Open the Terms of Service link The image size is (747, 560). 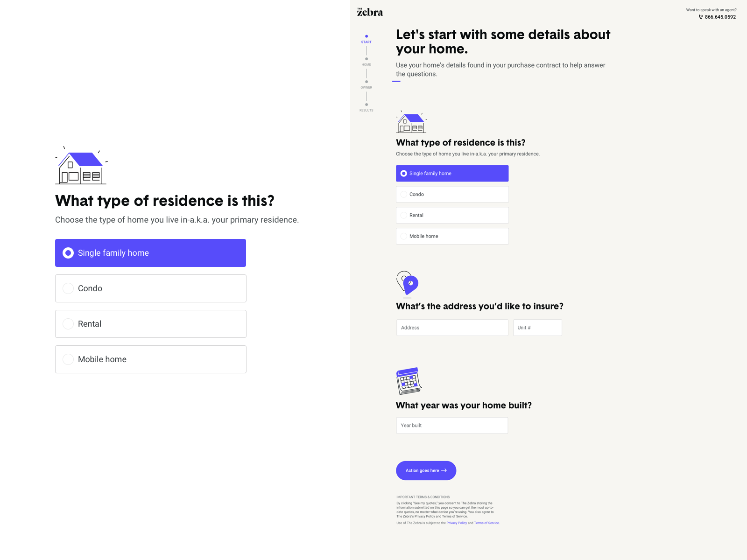[486, 523]
